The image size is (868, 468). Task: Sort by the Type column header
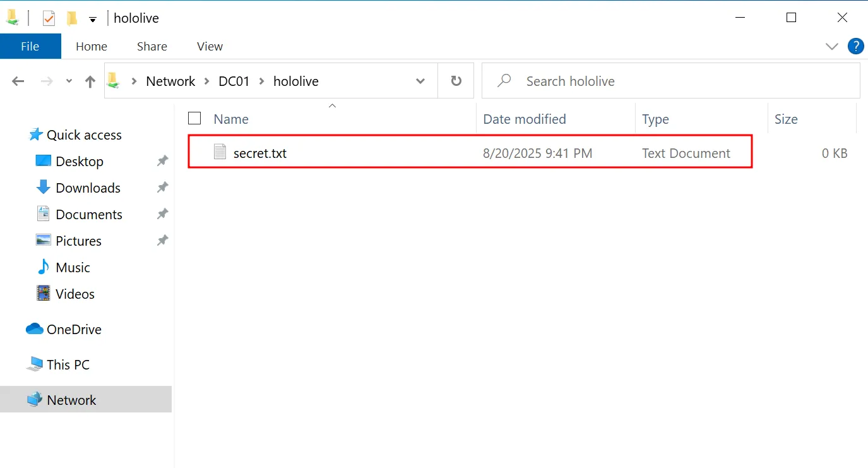click(x=655, y=119)
